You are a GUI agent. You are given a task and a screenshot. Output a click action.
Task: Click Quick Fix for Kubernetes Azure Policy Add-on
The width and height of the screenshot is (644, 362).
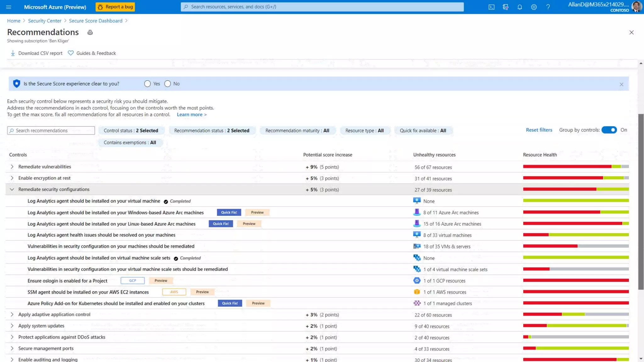230,303
